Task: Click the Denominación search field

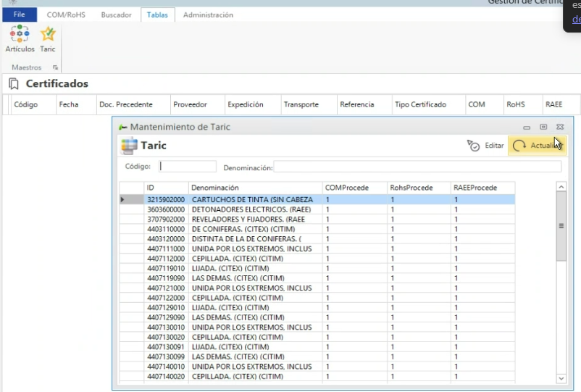Action: (417, 167)
